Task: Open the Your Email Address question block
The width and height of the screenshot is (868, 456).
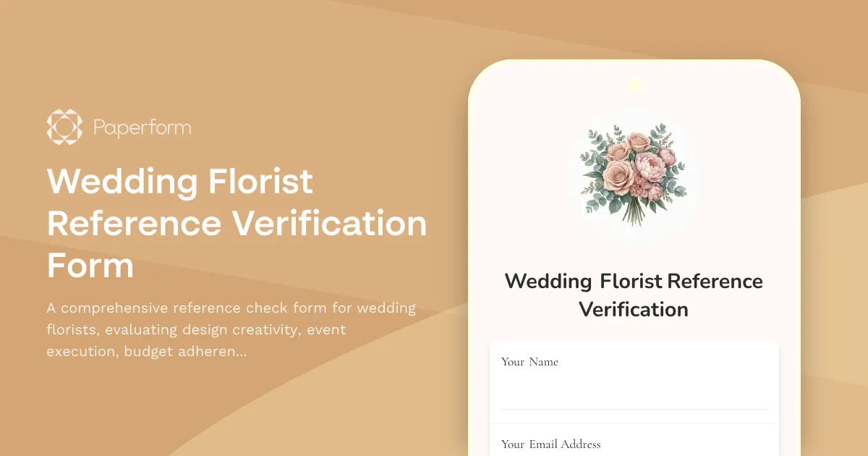Action: (x=634, y=443)
